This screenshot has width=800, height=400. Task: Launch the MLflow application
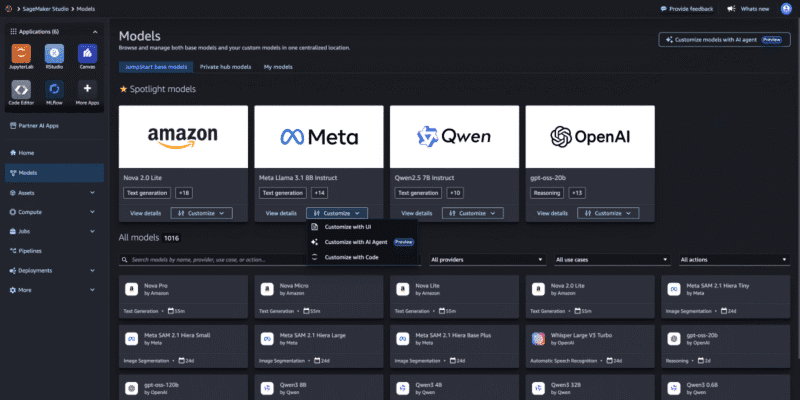54,89
